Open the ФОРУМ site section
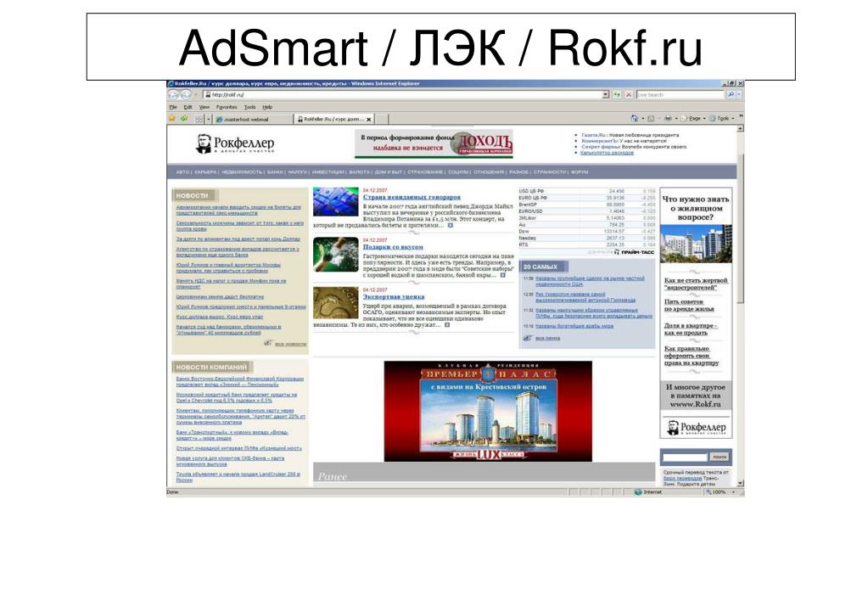The image size is (868, 601). coord(579,172)
